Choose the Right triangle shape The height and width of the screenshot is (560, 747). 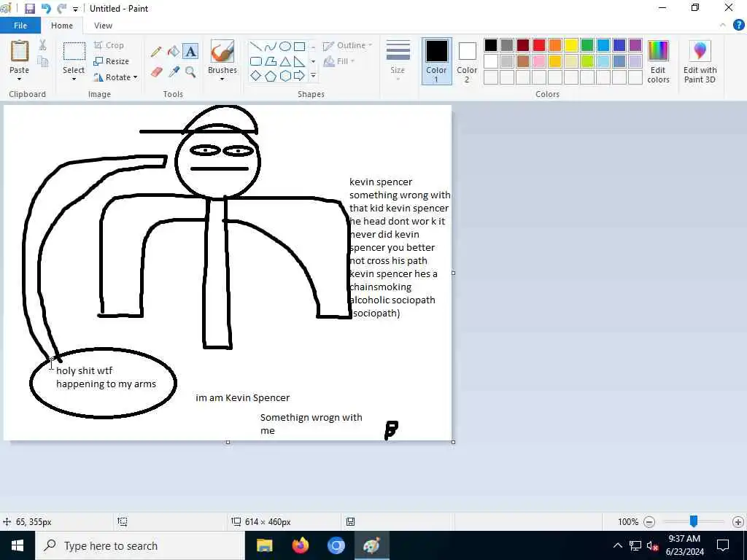pyautogui.click(x=299, y=61)
